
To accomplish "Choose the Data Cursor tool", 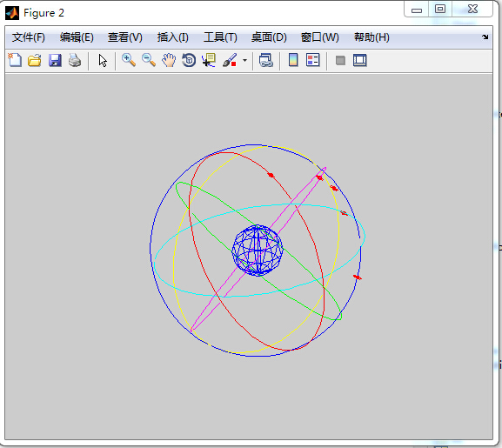I will point(209,60).
